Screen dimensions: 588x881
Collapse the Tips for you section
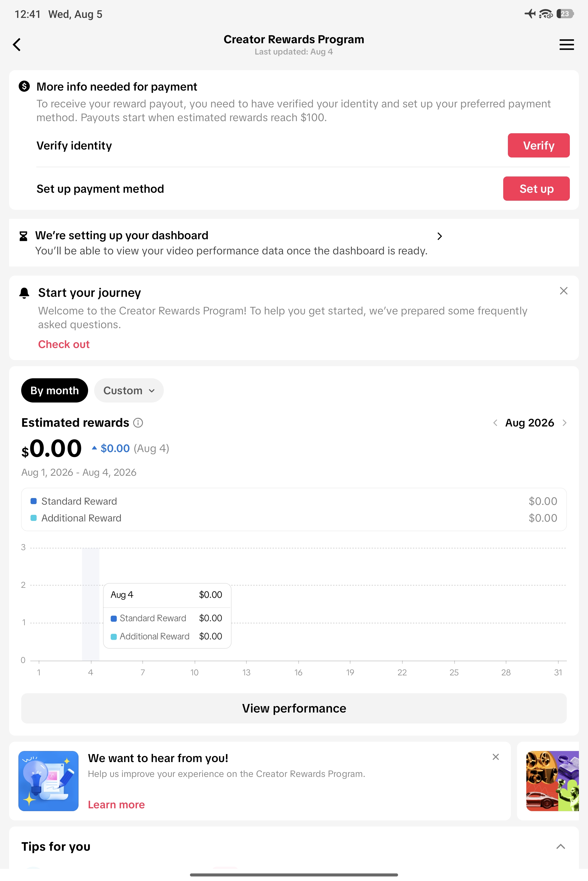tap(560, 847)
